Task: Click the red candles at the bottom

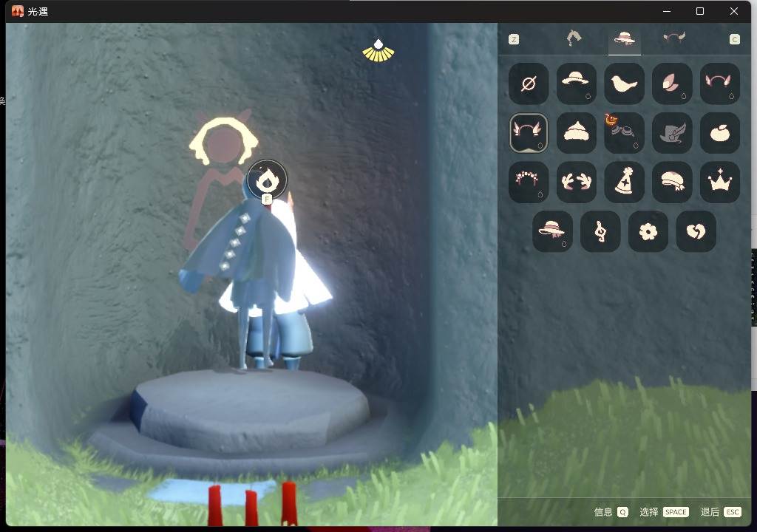Action: point(253,503)
